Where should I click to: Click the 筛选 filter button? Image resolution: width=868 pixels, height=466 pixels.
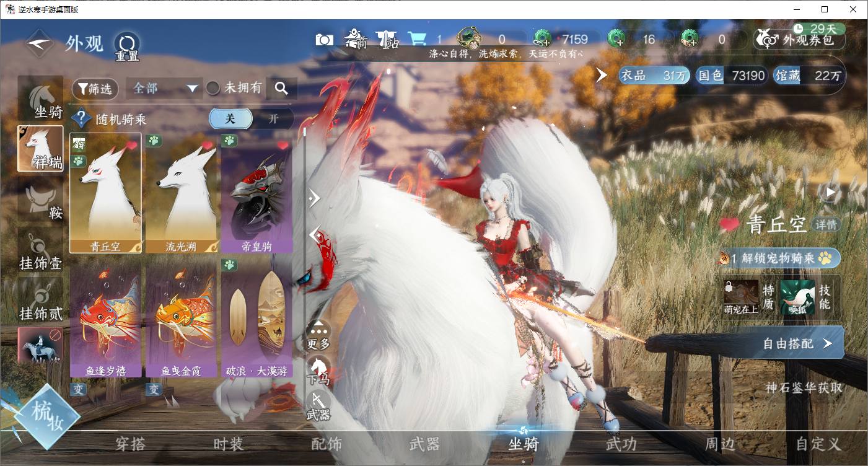point(95,89)
